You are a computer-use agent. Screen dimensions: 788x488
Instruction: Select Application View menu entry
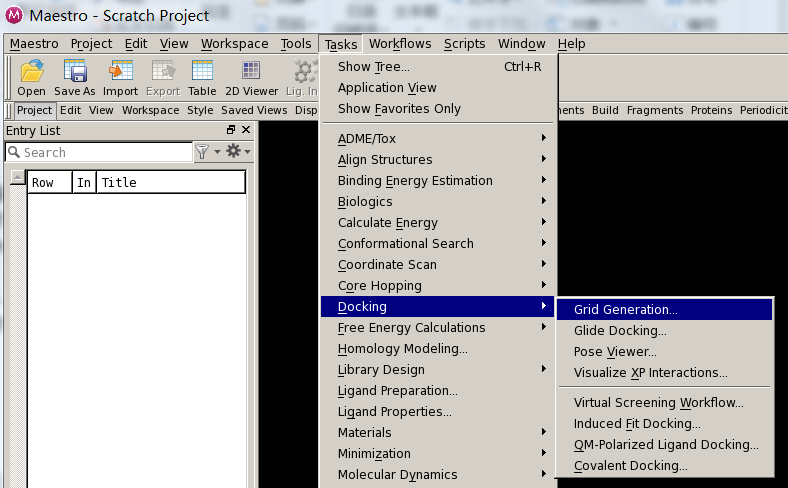pyautogui.click(x=438, y=87)
